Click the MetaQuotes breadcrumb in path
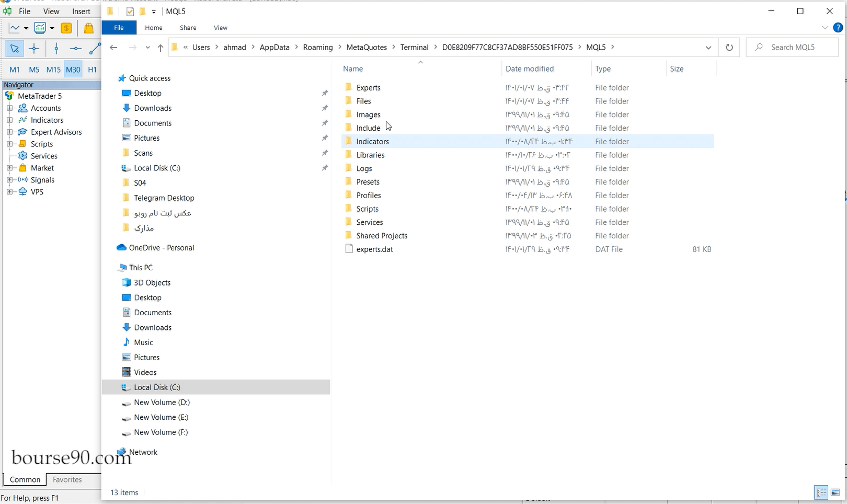 (367, 48)
